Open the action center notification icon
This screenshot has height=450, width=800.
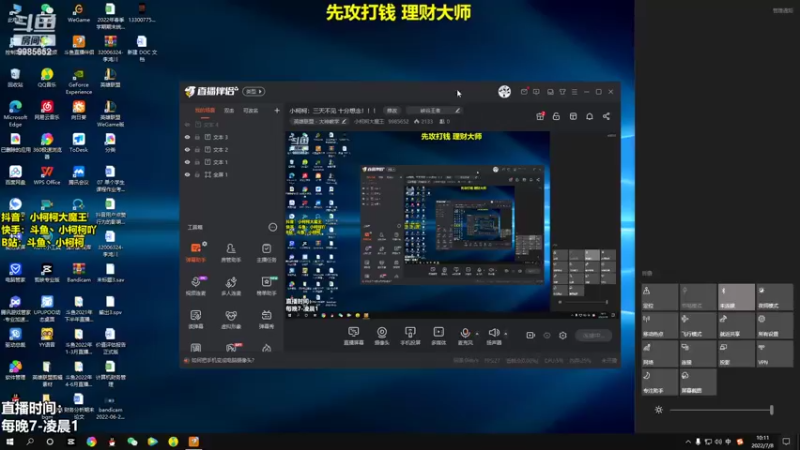pyautogui.click(x=786, y=441)
